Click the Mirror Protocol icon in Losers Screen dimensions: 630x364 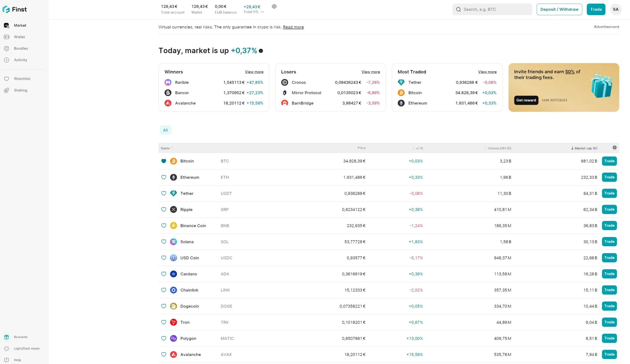point(284,93)
